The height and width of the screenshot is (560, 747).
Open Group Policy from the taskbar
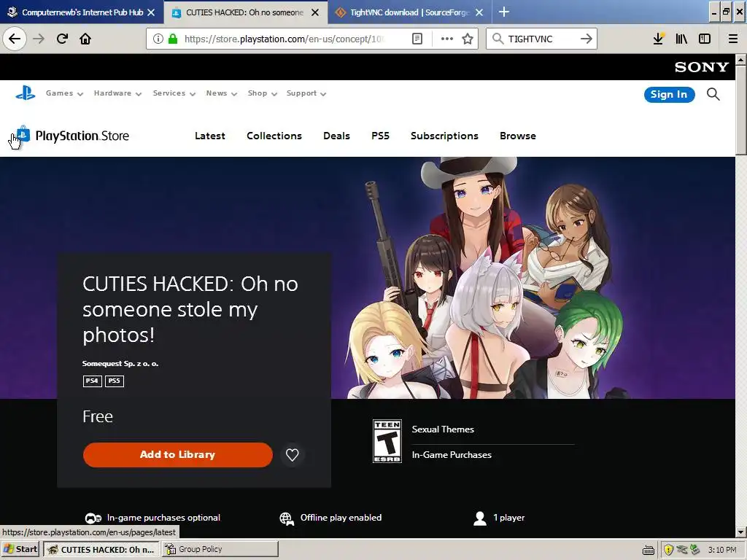(220, 550)
